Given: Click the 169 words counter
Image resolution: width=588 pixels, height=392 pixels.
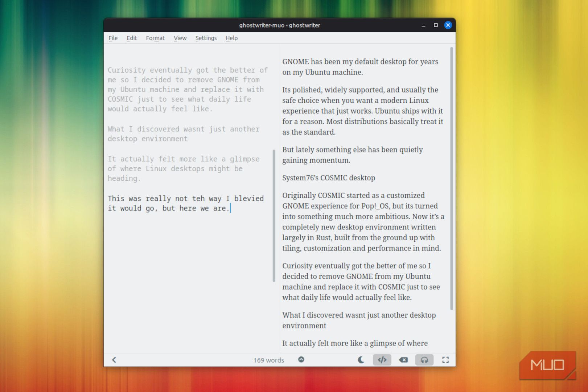Looking at the screenshot, I should coord(269,360).
